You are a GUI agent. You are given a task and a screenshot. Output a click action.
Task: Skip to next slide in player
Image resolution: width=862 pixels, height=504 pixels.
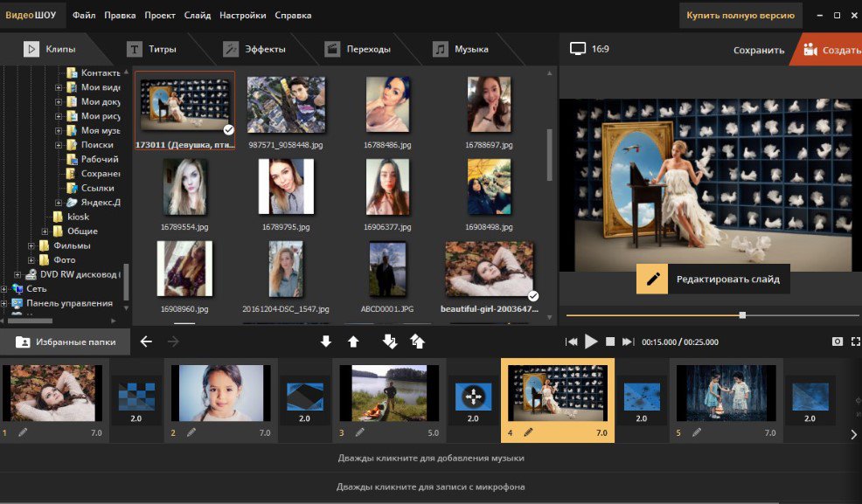(x=628, y=342)
